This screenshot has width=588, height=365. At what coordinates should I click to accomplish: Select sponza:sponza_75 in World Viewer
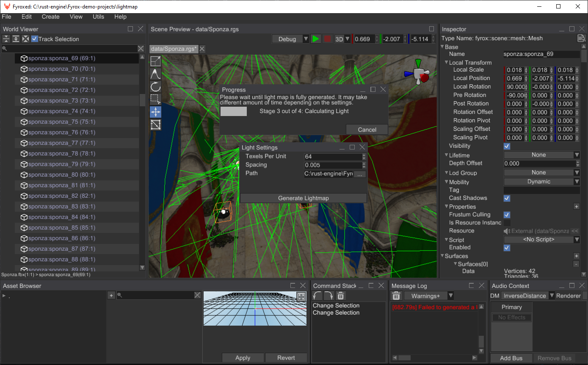point(77,122)
